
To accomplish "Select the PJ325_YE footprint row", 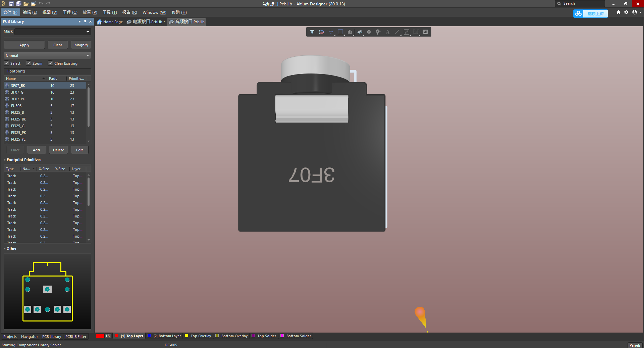I will 45,139.
